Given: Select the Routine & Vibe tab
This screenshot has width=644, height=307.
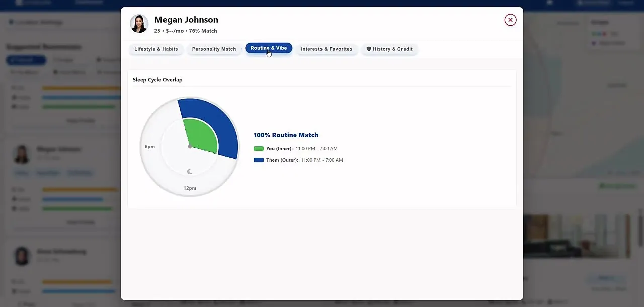Looking at the screenshot, I should tap(269, 48).
